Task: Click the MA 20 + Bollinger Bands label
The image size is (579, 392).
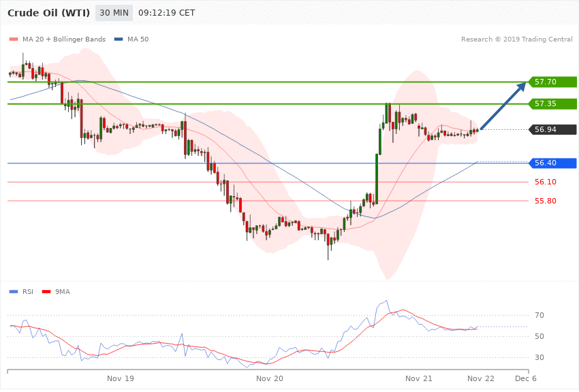Action: (x=64, y=39)
